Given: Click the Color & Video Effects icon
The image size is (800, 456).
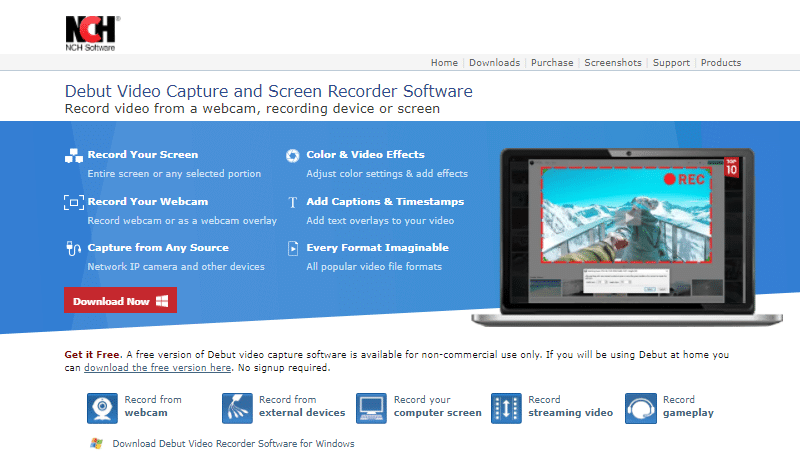Looking at the screenshot, I should pyautogui.click(x=292, y=156).
